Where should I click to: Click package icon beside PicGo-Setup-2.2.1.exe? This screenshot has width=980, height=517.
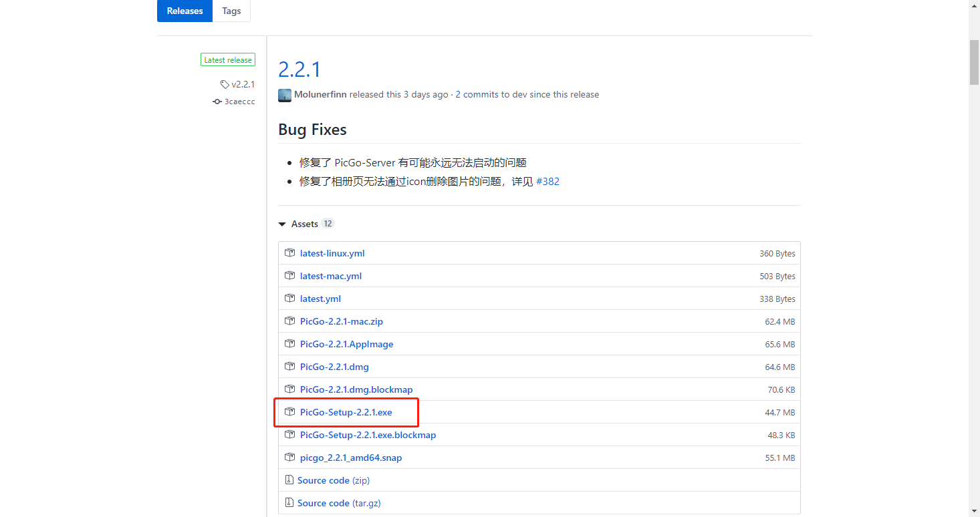pyautogui.click(x=289, y=412)
